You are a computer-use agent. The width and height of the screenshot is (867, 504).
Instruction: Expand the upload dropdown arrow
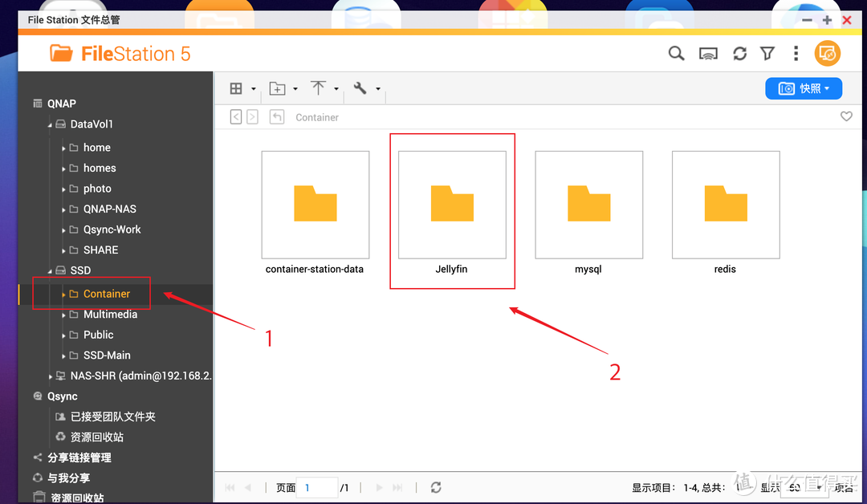click(336, 88)
